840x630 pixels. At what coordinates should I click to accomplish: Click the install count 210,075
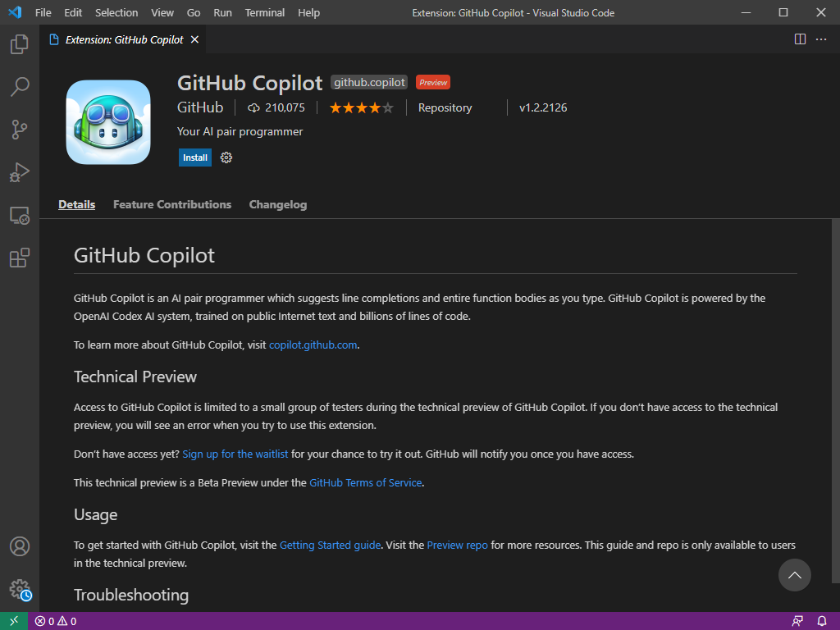tap(276, 107)
